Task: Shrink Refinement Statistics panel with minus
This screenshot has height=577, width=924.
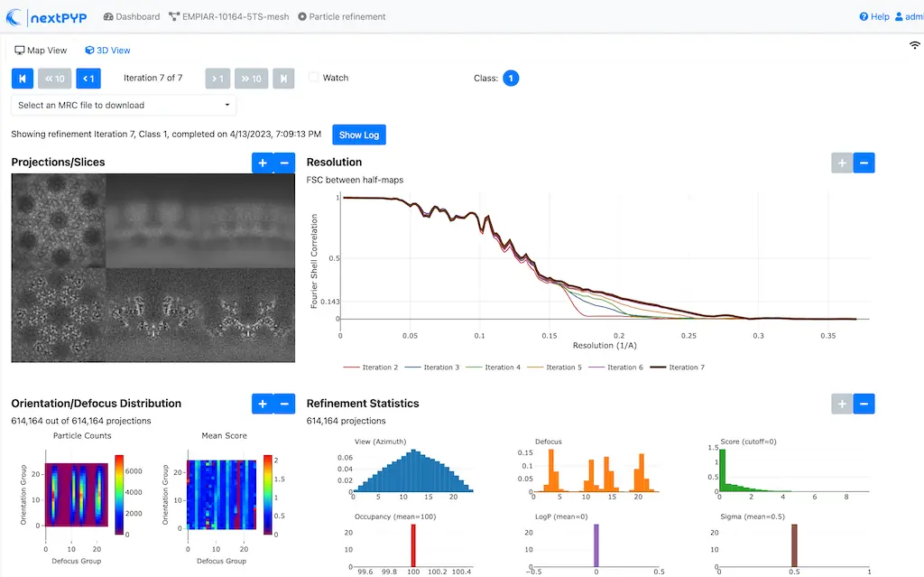Action: pos(864,404)
